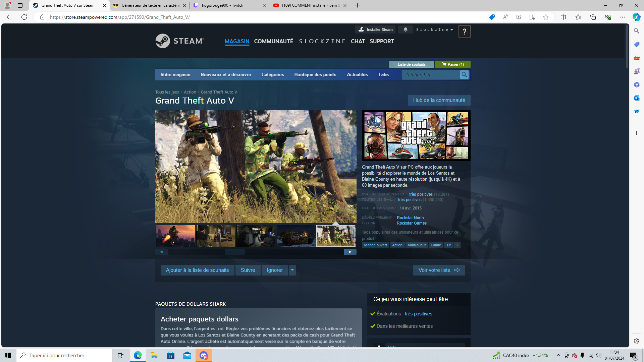Switch to the hugorouge900 Twitch tab
Image resolution: width=644 pixels, height=362 pixels.
pyautogui.click(x=230, y=5)
